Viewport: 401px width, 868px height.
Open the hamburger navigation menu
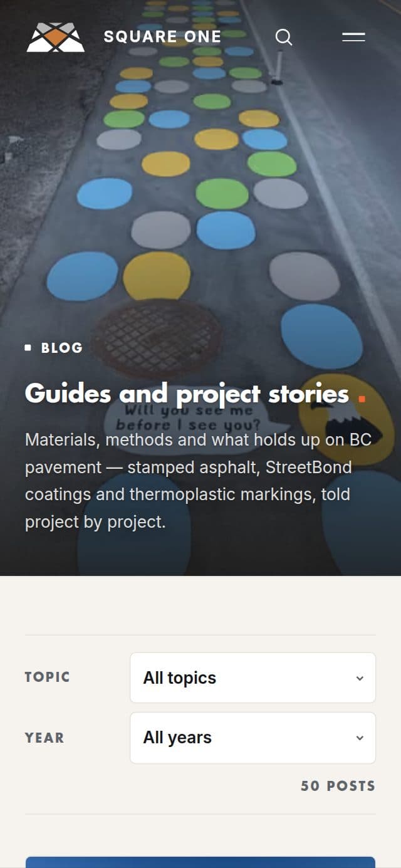(353, 38)
